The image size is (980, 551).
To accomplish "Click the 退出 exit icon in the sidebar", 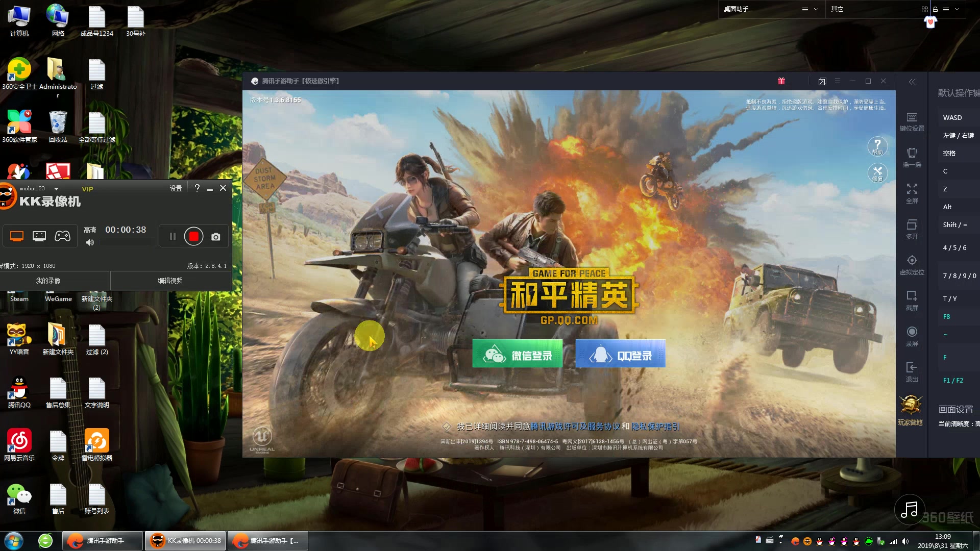I will pos(912,372).
